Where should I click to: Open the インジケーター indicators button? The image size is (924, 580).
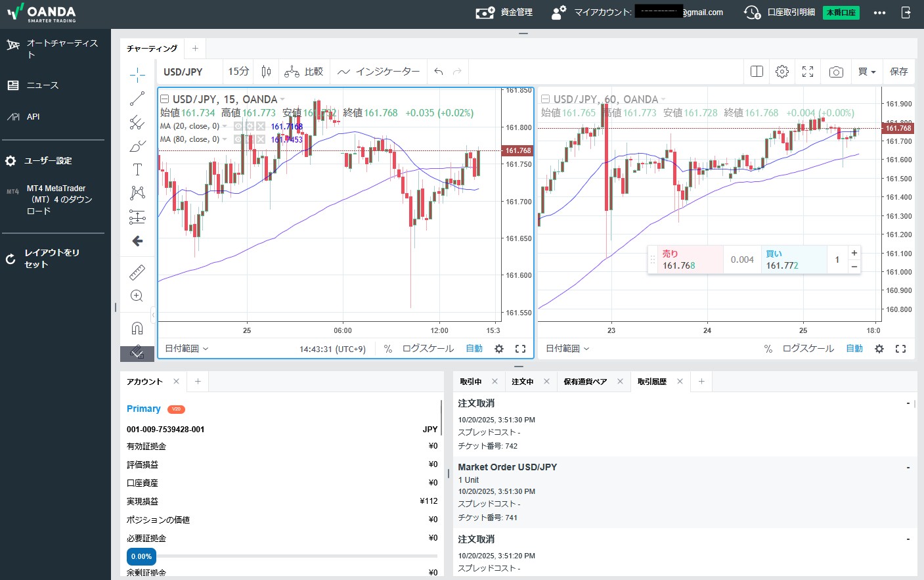(x=379, y=72)
